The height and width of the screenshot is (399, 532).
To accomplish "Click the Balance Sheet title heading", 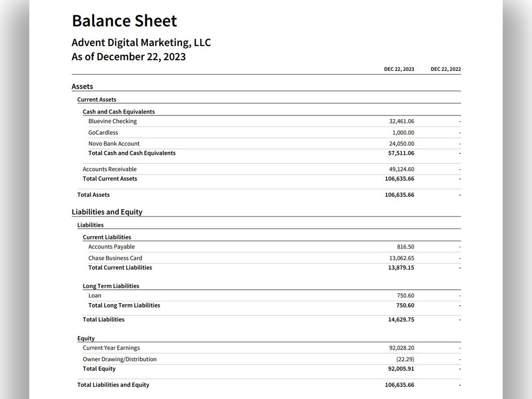I will (x=124, y=21).
